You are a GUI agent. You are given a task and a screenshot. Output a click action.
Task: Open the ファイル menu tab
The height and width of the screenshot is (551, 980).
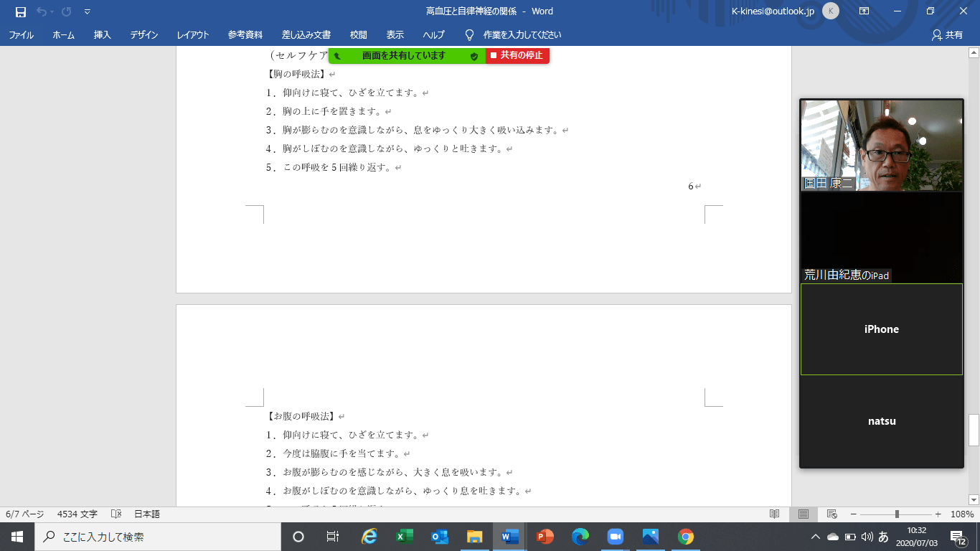click(21, 34)
